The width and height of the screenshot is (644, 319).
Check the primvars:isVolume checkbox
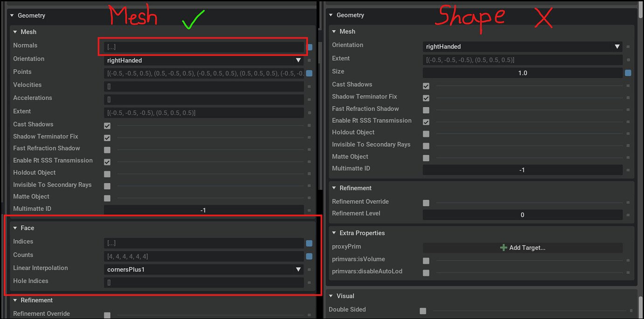[426, 261]
